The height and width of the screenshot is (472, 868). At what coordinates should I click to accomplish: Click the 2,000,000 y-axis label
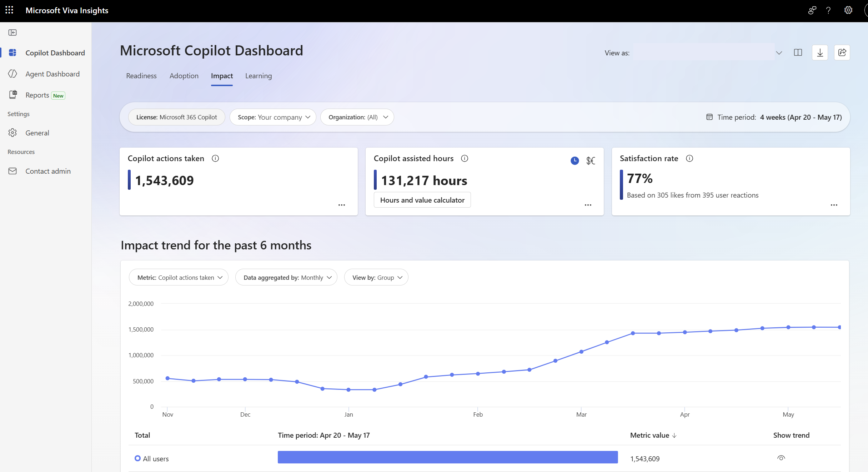(x=141, y=304)
